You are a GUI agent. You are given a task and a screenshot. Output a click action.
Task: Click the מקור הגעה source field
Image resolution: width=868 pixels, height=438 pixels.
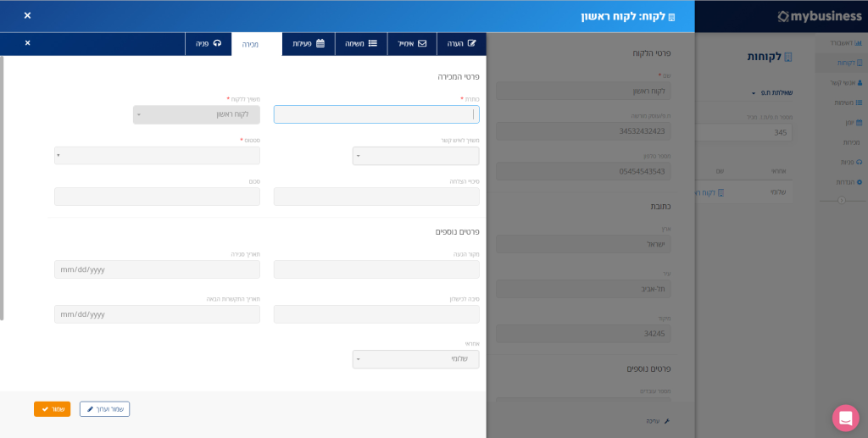[x=376, y=269]
